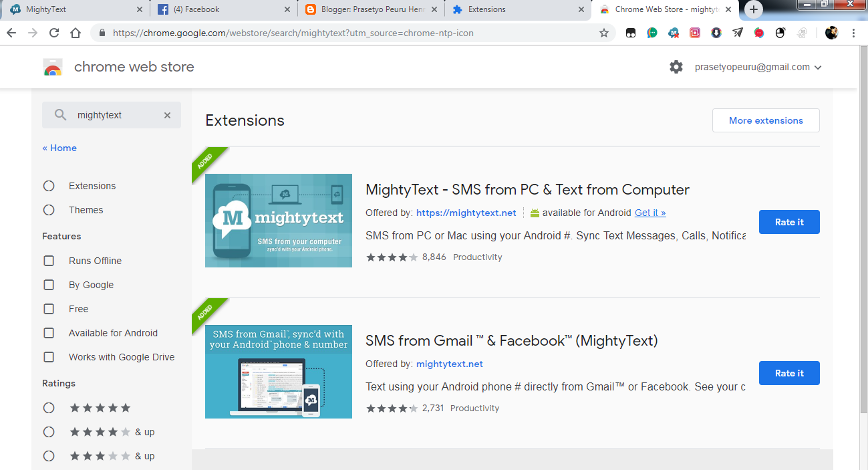Image resolution: width=868 pixels, height=470 pixels.
Task: Click the Chrome Web Store logo
Action: point(53,67)
